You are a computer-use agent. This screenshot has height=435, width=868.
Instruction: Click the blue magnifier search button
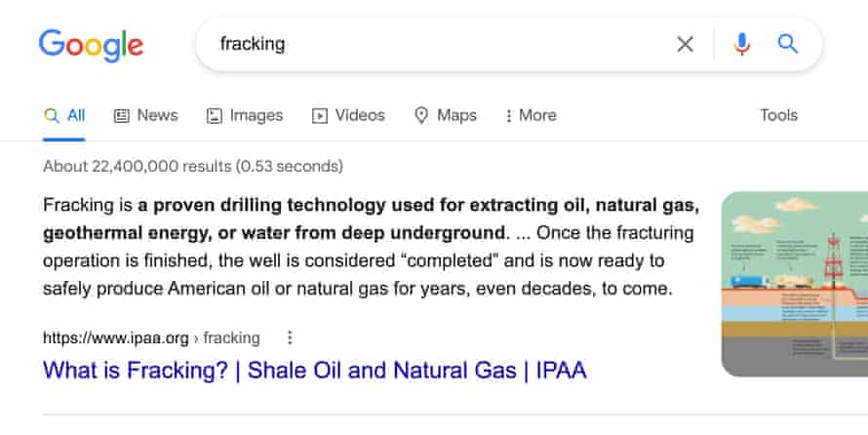point(788,44)
